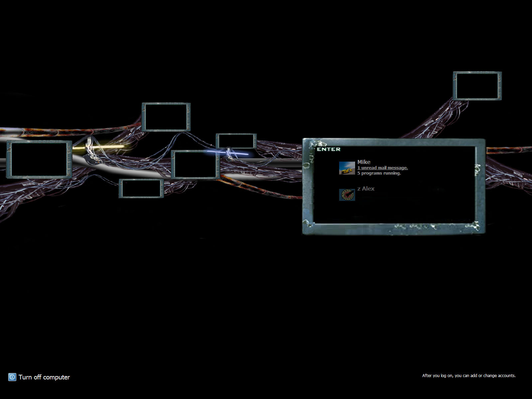Log in as the Mike user
Screen dimensions: 532x399
[x=364, y=162]
